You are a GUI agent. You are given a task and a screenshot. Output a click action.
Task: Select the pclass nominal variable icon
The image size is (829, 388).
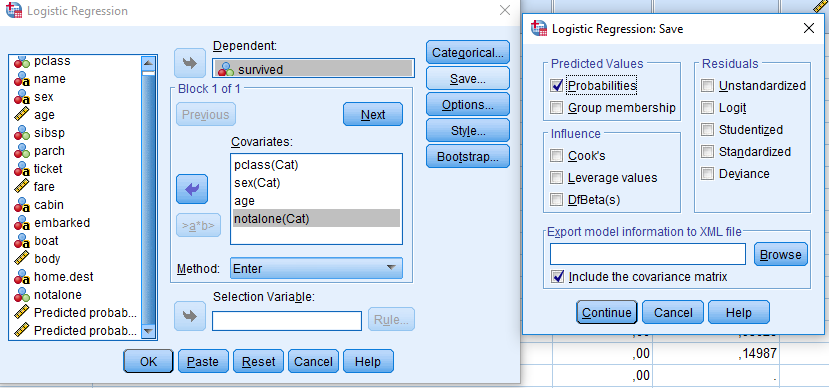pos(22,61)
